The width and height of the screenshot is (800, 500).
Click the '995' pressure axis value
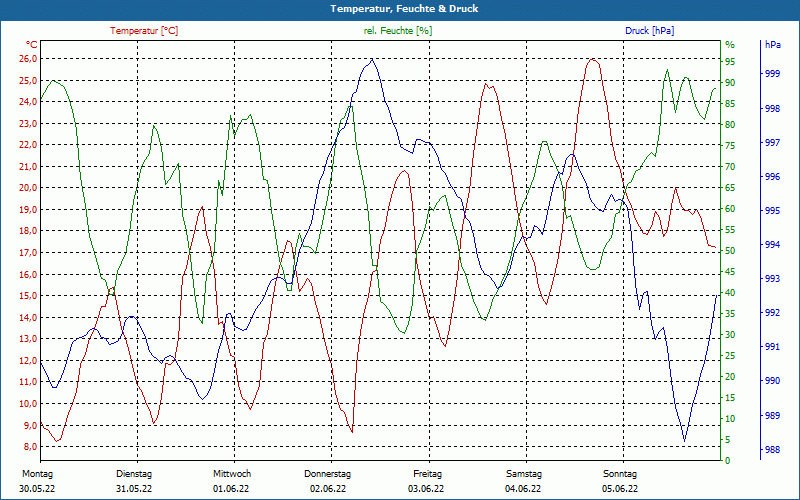click(x=772, y=210)
